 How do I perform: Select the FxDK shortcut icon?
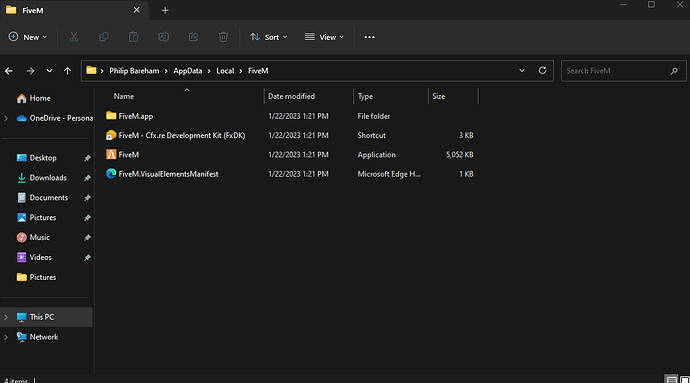[111, 135]
